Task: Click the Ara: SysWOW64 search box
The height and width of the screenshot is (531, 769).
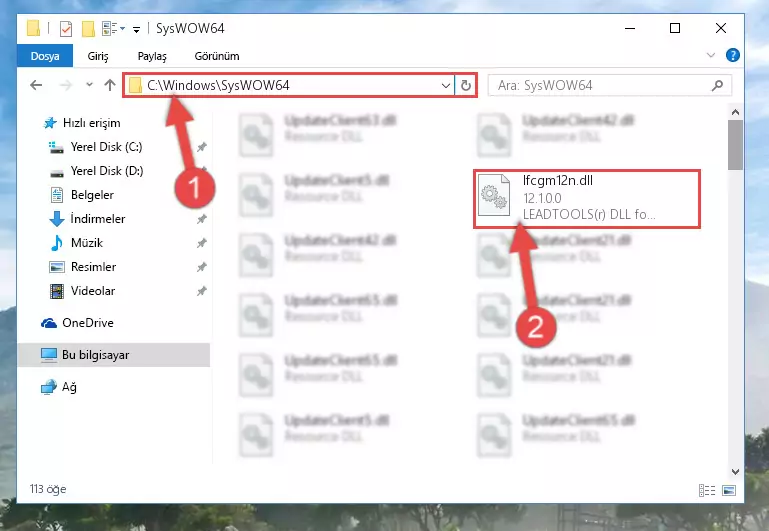Action: coord(610,86)
